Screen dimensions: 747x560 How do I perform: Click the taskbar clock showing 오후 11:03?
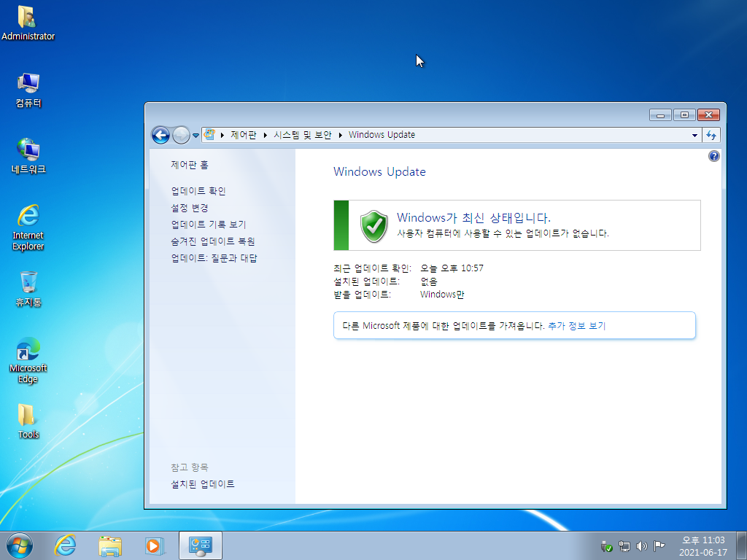[703, 546]
